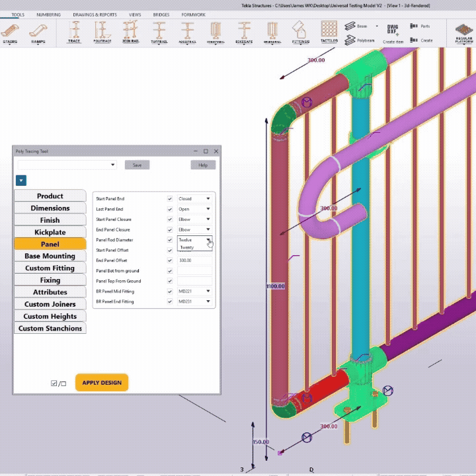476x476 pixels.
Task: Uncheck the Start Panel End checkbox
Action: coord(170,198)
